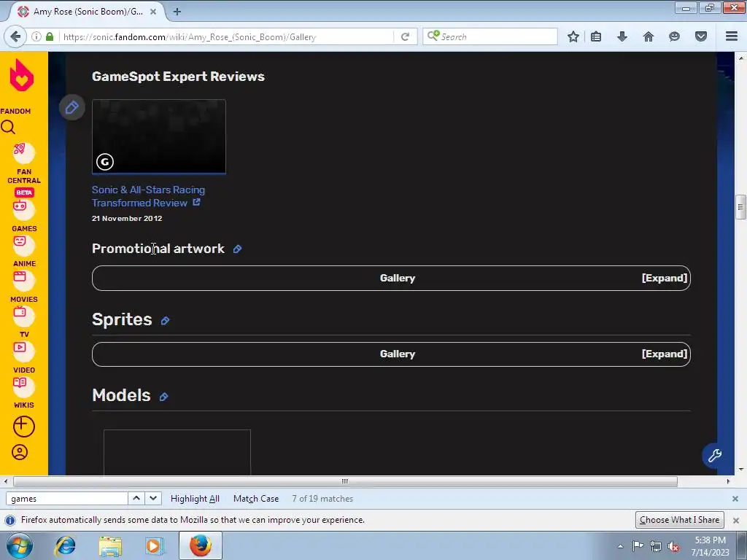Show hidden system tray icons

(x=620, y=546)
